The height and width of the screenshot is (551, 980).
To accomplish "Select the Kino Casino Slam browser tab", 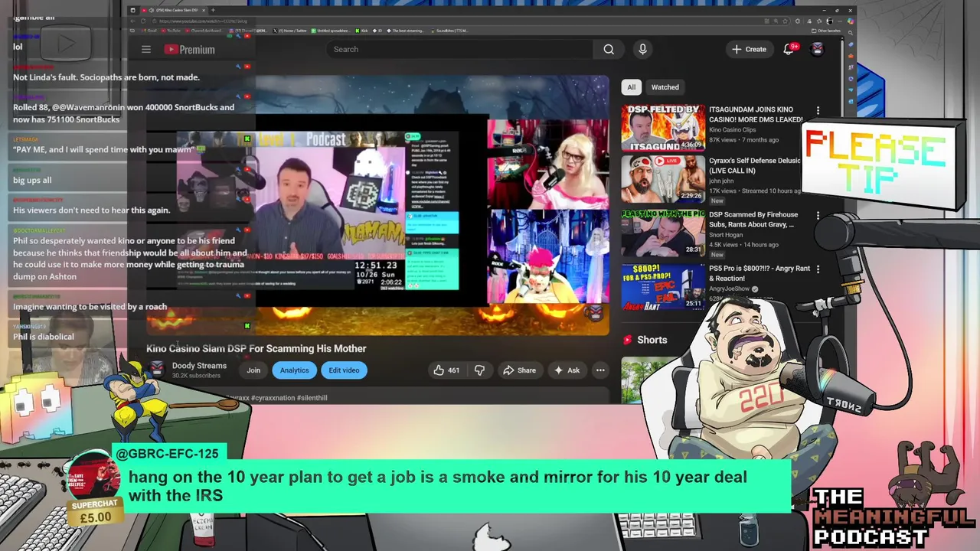I will click(173, 10).
